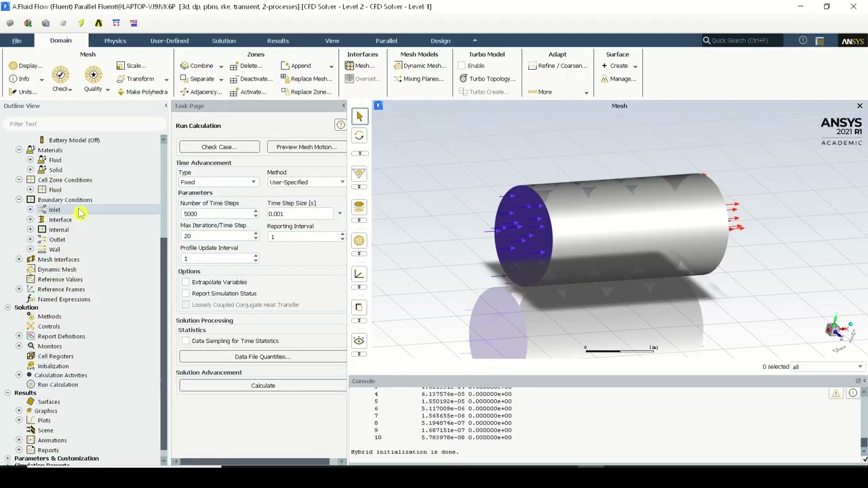Click the axes orientation icon
868x488 pixels.
359,274
